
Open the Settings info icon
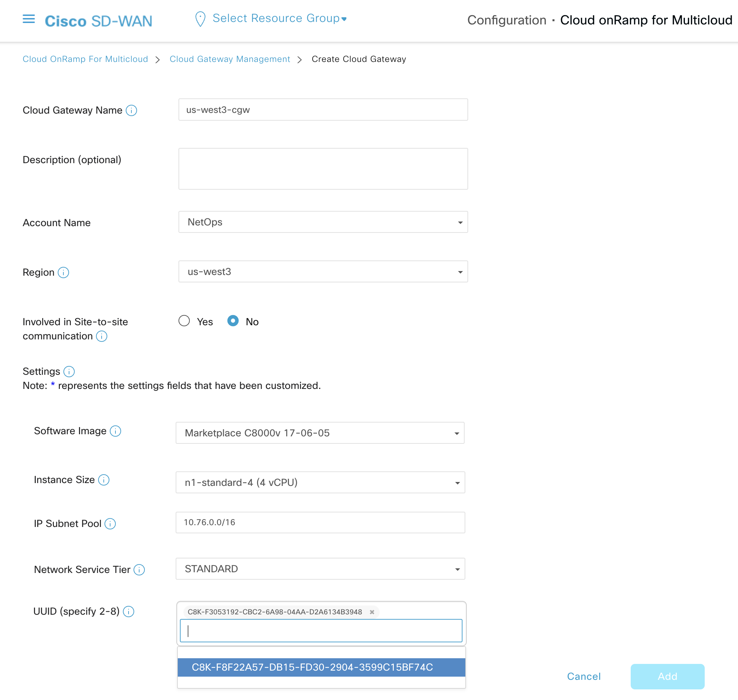[x=69, y=372]
